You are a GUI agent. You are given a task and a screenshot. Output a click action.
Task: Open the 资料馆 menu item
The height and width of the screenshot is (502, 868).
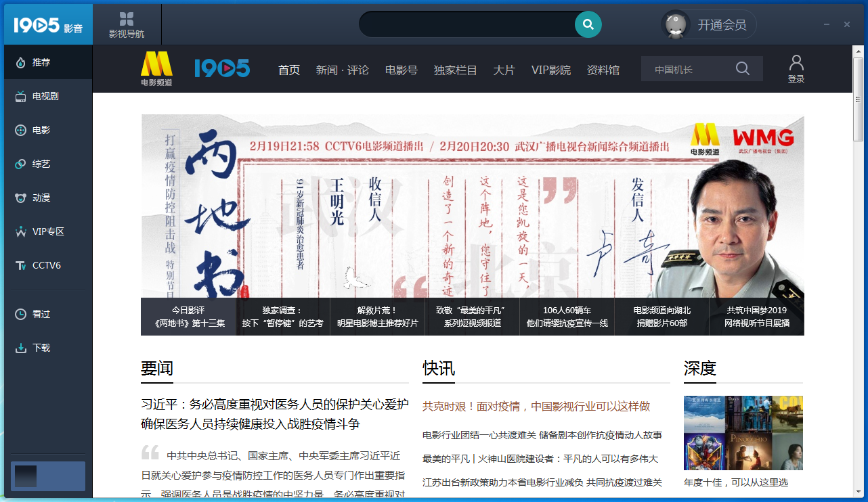point(603,70)
